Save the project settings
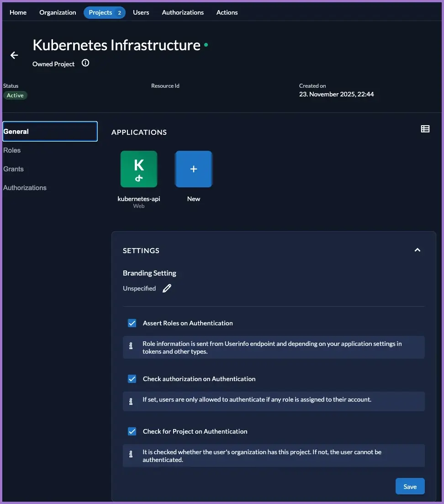 tap(410, 487)
